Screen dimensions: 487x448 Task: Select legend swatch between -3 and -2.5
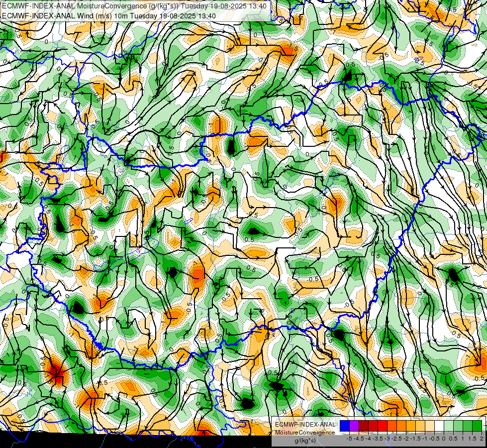click(392, 426)
